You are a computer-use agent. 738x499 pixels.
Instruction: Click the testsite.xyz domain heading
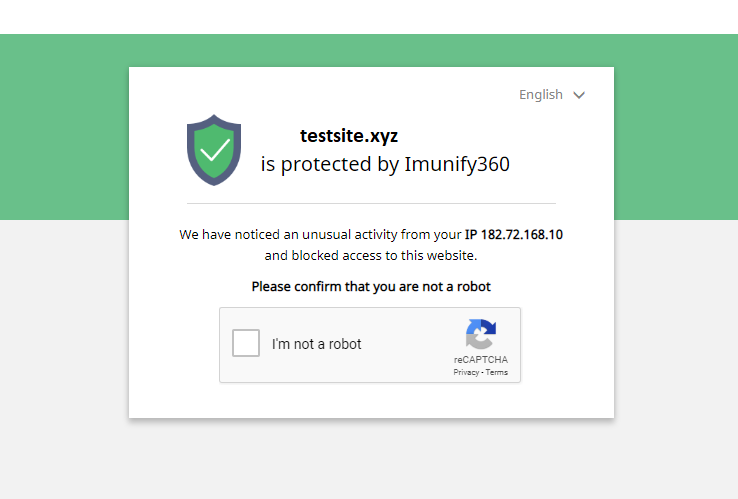(349, 136)
